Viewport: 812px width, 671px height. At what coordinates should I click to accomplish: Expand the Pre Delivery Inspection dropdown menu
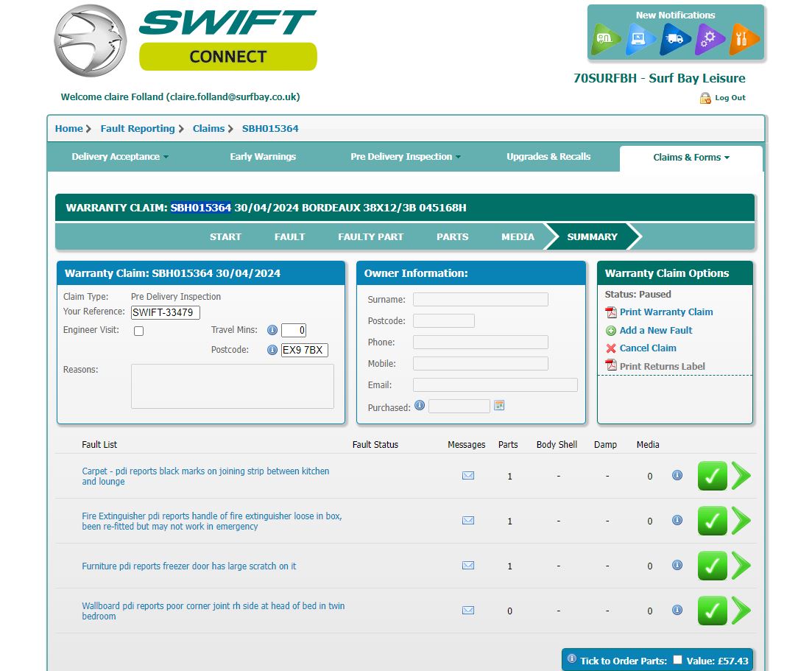click(x=406, y=156)
